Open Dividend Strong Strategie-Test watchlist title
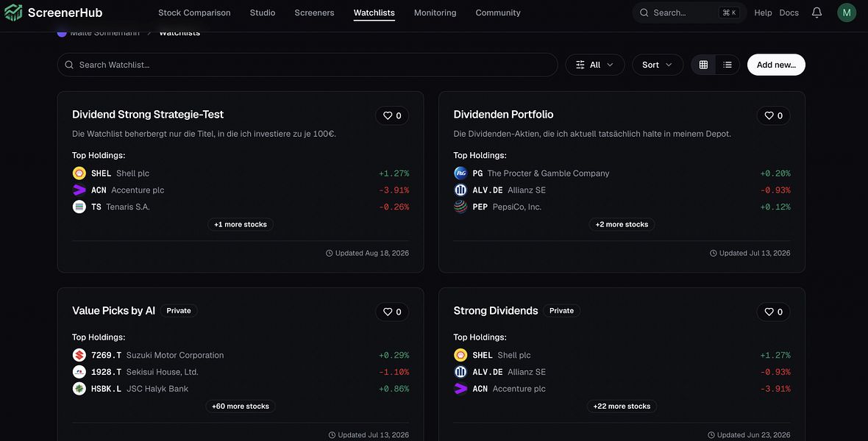Screen dimensions: 868x441 (148, 115)
